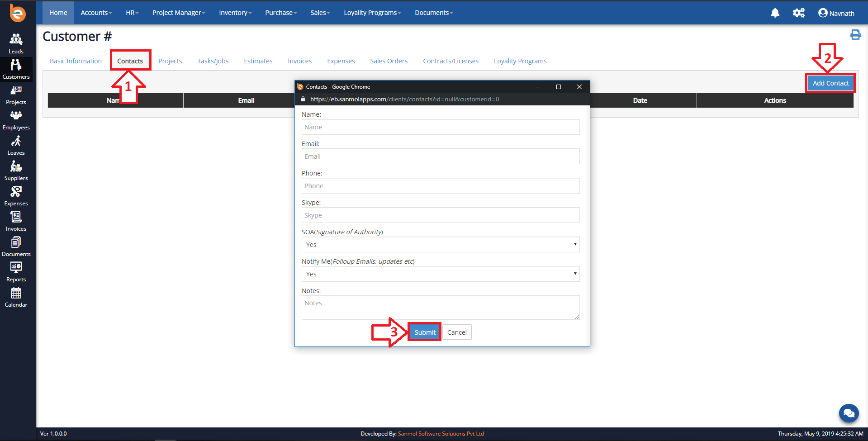868x441 pixels.
Task: Expand the Purchase menu
Action: click(281, 13)
